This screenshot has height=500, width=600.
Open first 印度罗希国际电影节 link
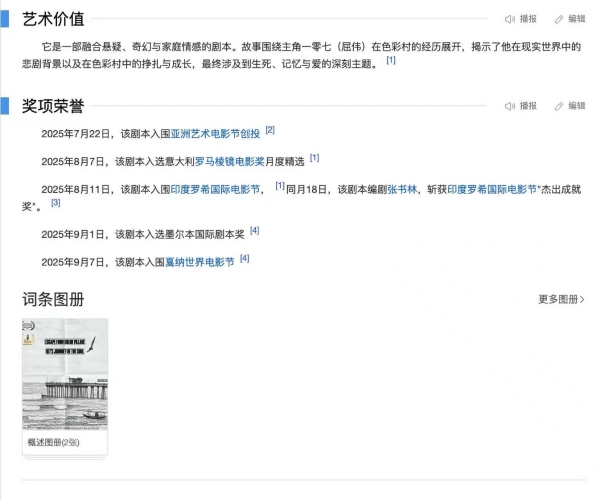[215, 189]
